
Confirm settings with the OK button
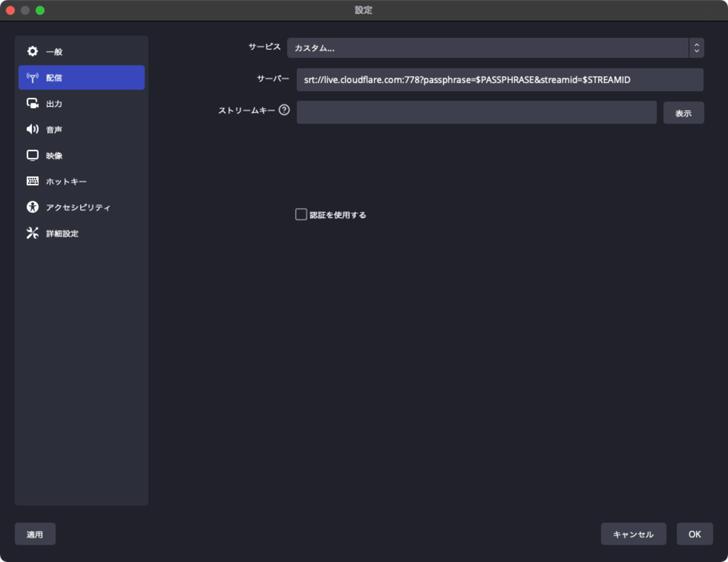click(x=695, y=534)
